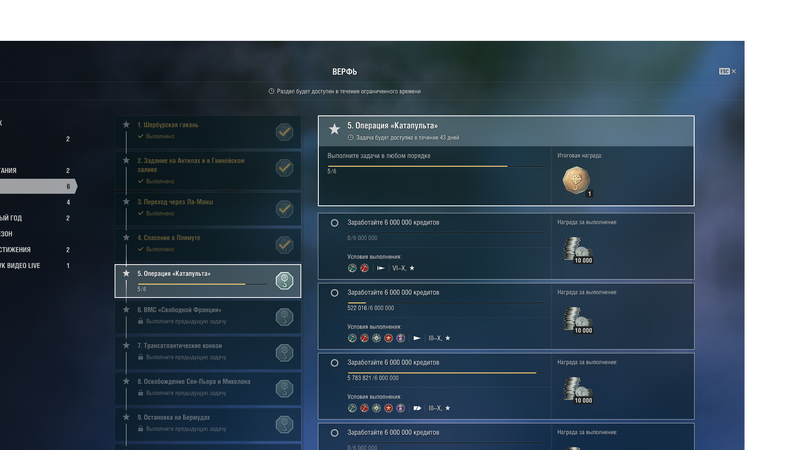Click the checkmark badge of Спасение в Плимуте
Viewport: 800px width, 450px height.
click(x=284, y=245)
